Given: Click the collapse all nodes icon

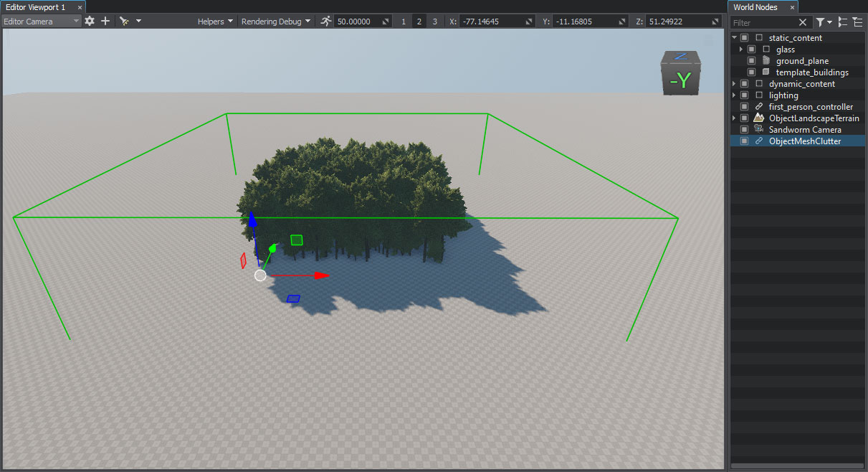Looking at the screenshot, I should (842, 23).
